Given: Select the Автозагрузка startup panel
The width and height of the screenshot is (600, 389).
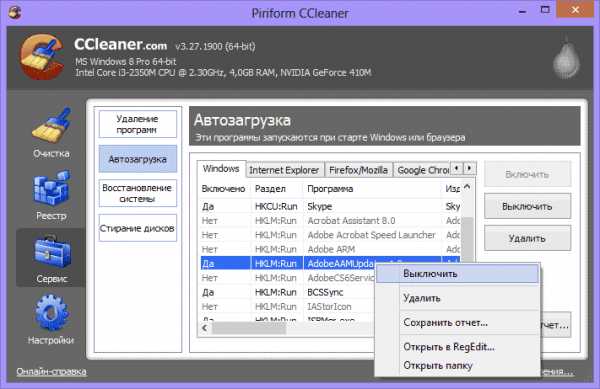Looking at the screenshot, I should pyautogui.click(x=138, y=159).
